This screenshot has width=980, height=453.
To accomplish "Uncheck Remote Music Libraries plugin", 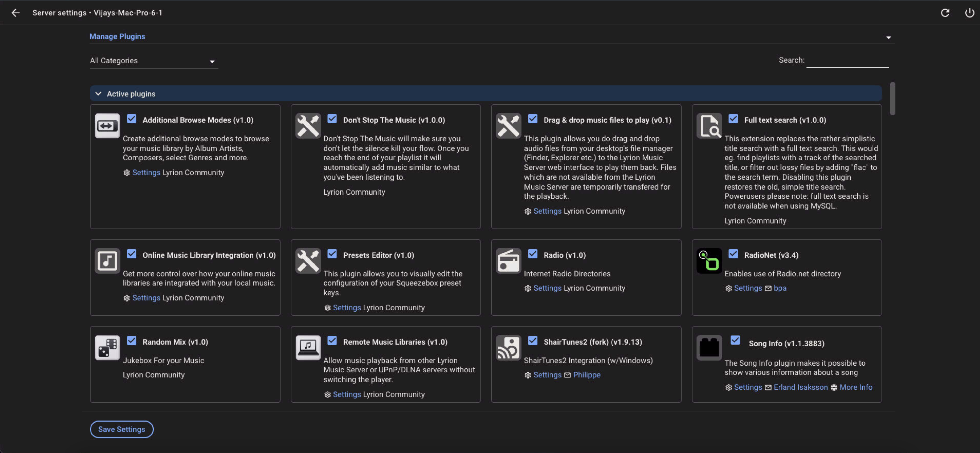I will click(332, 340).
